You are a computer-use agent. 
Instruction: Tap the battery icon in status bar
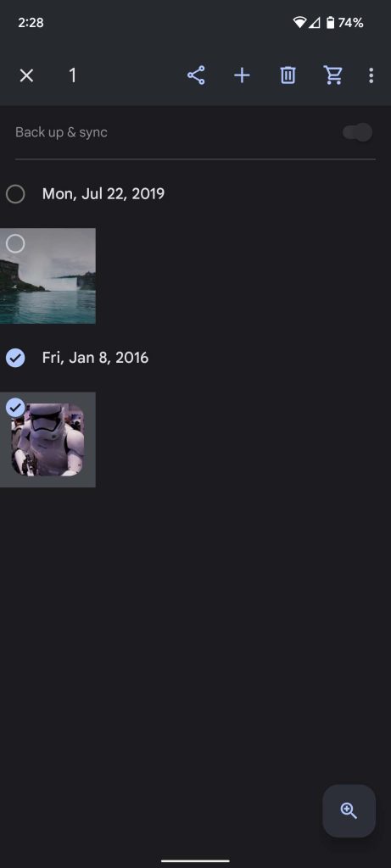(x=330, y=23)
